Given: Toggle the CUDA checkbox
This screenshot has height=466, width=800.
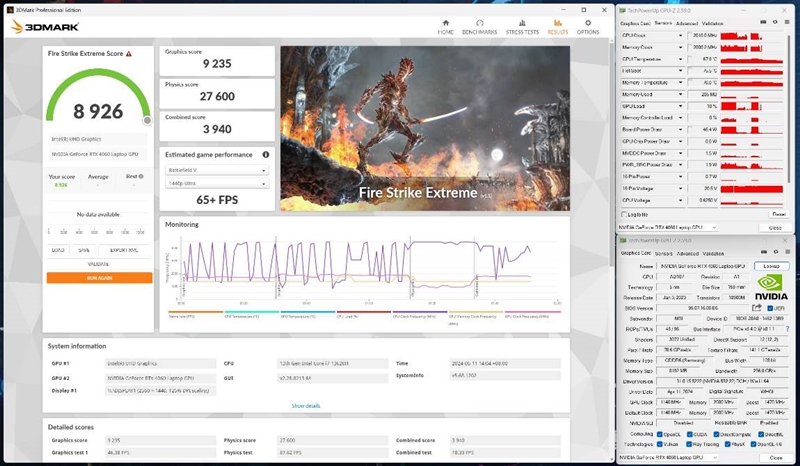Looking at the screenshot, I should [689, 434].
